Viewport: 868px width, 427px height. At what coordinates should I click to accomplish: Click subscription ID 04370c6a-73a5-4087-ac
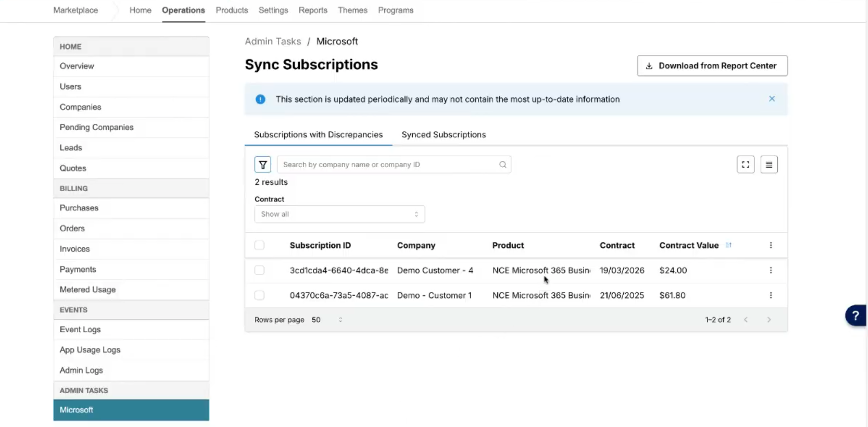coord(339,295)
